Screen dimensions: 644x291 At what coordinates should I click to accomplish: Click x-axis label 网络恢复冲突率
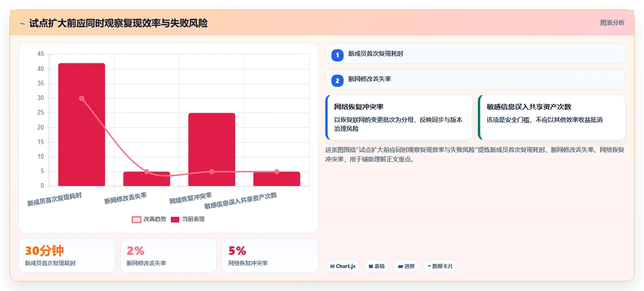coord(191,198)
